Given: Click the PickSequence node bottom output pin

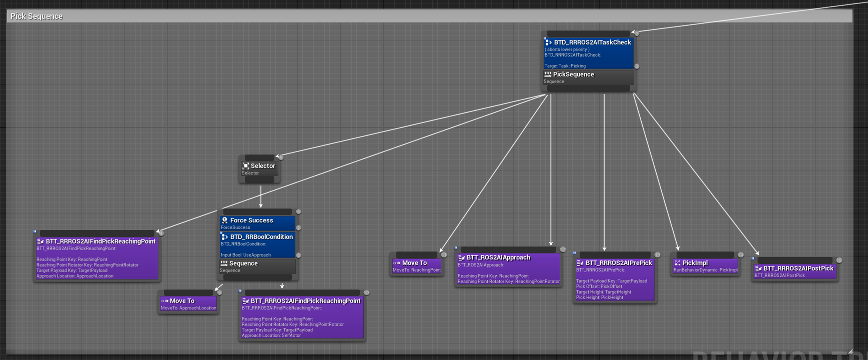Looking at the screenshot, I should pos(589,88).
